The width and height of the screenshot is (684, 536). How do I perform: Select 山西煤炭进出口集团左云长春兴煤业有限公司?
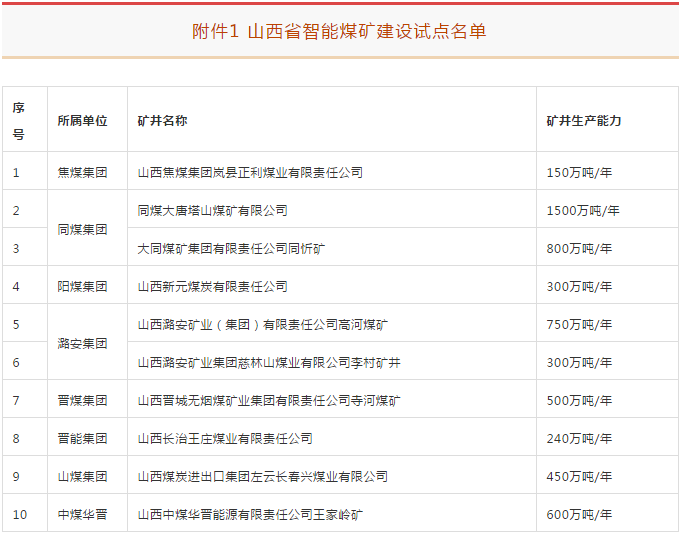click(x=263, y=476)
